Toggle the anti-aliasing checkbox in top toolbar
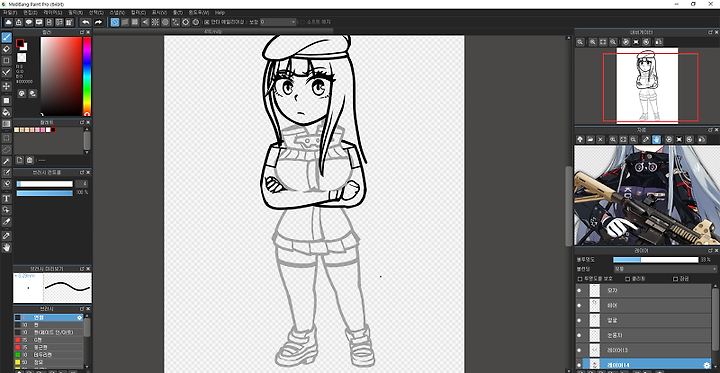This screenshot has height=373, width=720. point(206,22)
